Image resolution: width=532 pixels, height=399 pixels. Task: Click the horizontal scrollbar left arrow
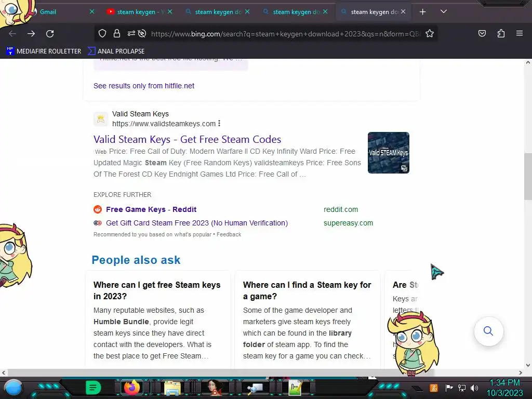[4, 373]
